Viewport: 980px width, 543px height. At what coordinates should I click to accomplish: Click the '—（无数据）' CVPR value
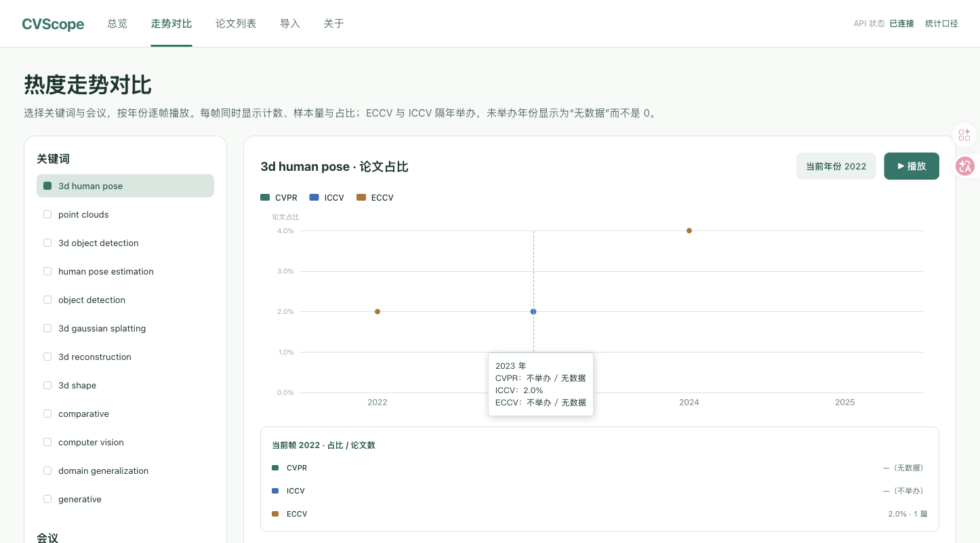pos(904,468)
